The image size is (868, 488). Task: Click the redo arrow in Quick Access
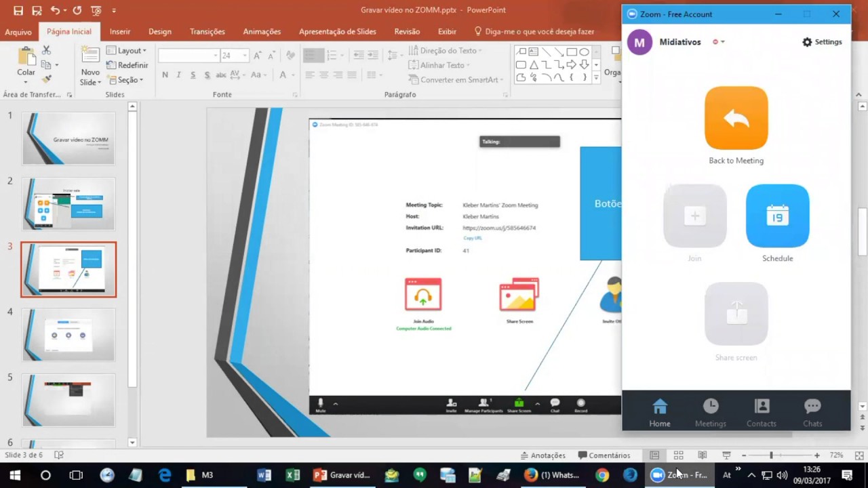[77, 11]
